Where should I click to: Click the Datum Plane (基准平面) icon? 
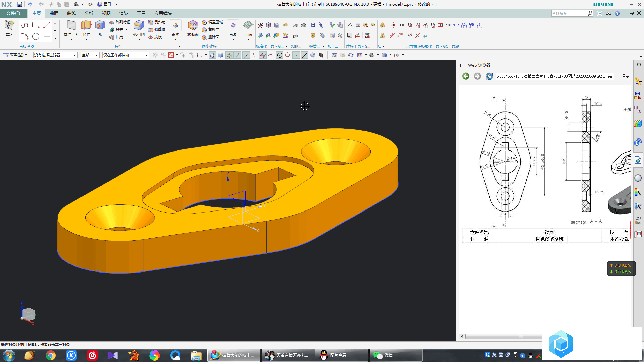pos(71,25)
